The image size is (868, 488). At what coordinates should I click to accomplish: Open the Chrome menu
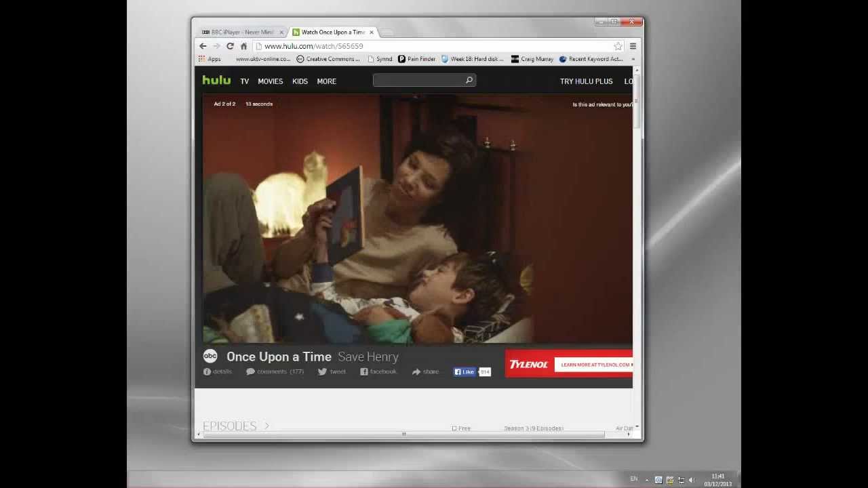coord(633,46)
